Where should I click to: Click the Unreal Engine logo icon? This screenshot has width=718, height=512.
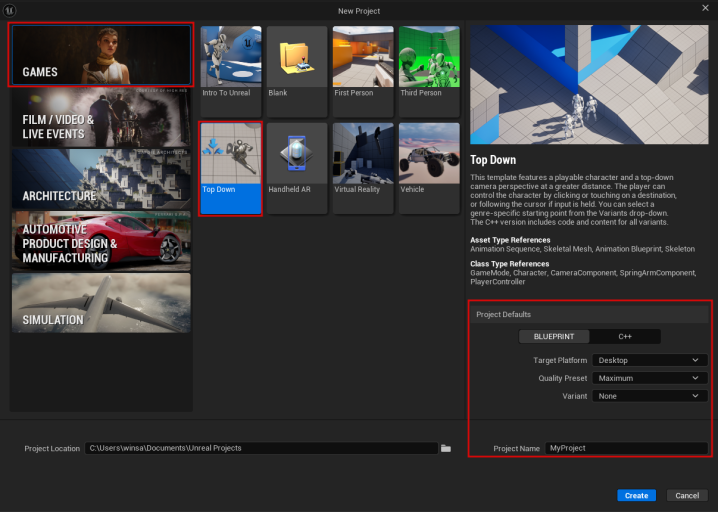click(x=9, y=10)
